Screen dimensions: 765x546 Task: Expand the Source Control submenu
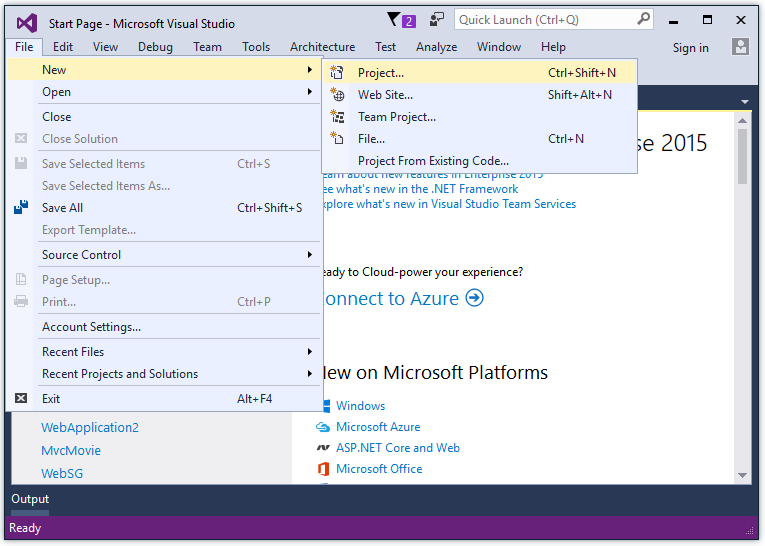point(310,255)
